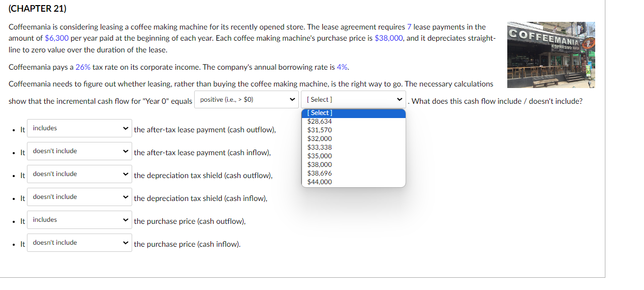The width and height of the screenshot is (644, 290).
Task: Choose the highlighted [ Select ] list option
Action: 354,113
